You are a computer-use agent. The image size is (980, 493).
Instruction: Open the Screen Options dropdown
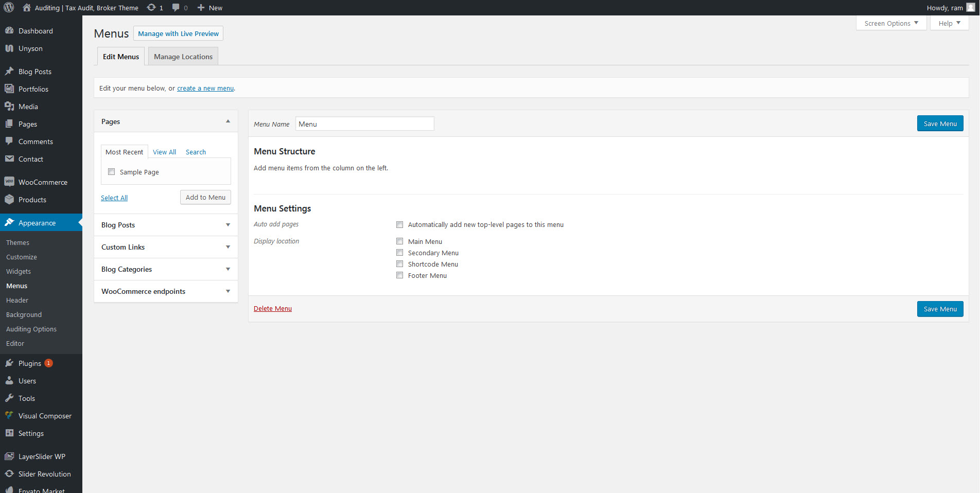coord(890,23)
